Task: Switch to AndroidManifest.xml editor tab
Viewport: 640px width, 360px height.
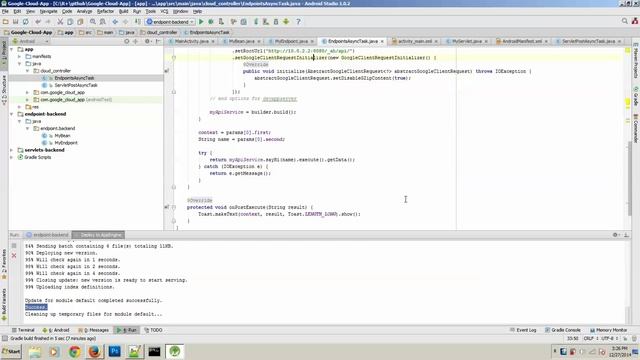Action: (x=521, y=41)
